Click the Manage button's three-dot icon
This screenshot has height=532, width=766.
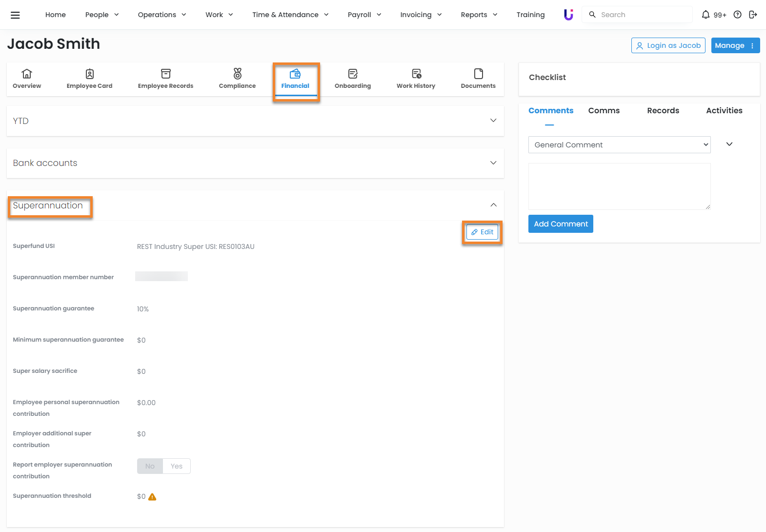click(752, 45)
